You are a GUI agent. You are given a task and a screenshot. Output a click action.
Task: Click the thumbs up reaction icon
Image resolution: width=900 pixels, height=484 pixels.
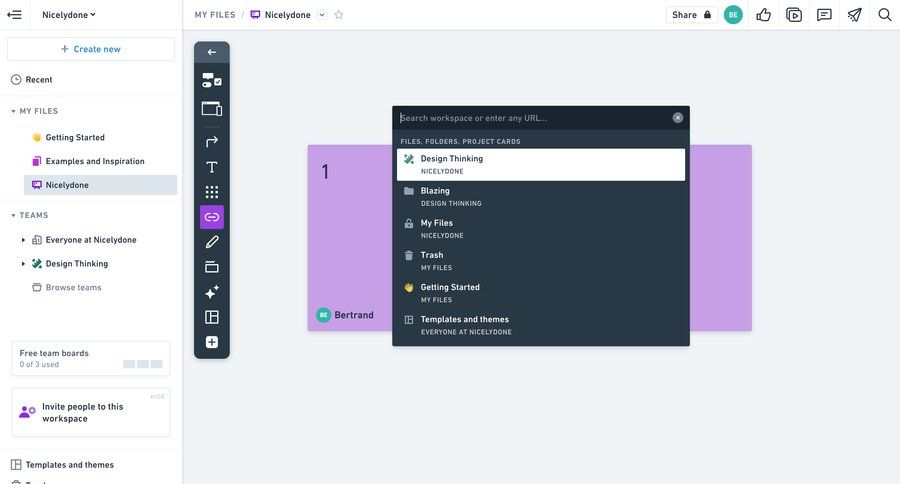click(x=763, y=15)
